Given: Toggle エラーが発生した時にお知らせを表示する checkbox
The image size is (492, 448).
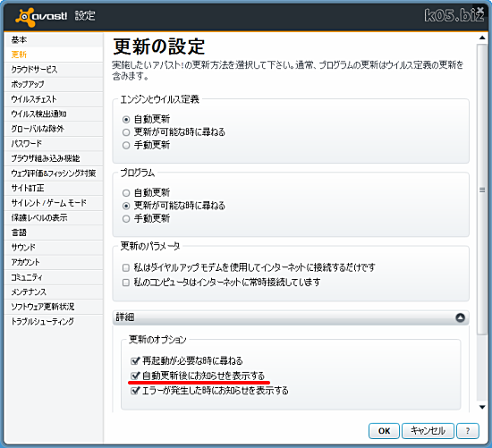Looking at the screenshot, I should [x=135, y=391].
